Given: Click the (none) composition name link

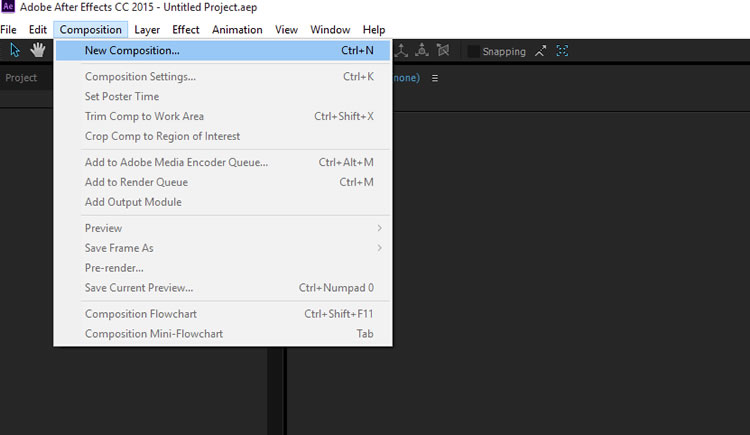Looking at the screenshot, I should coord(406,78).
